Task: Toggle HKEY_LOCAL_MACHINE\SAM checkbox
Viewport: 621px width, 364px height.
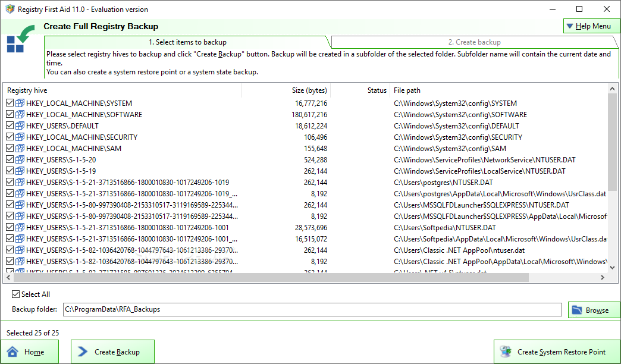Action: [x=10, y=148]
